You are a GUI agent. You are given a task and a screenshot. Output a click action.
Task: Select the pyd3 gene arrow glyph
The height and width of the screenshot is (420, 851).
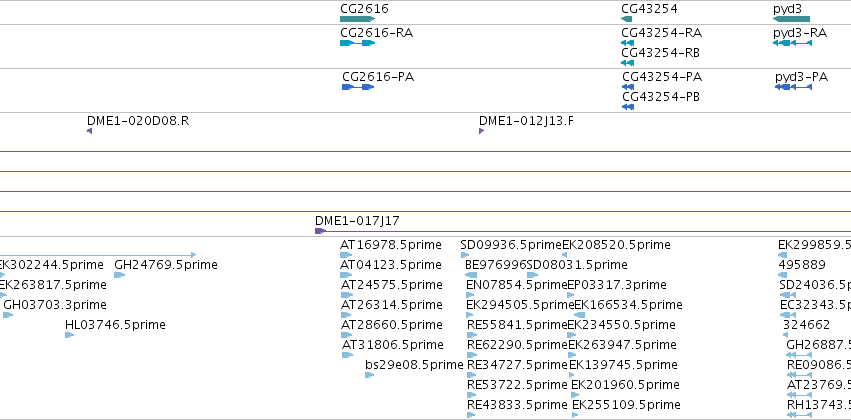coord(791,19)
